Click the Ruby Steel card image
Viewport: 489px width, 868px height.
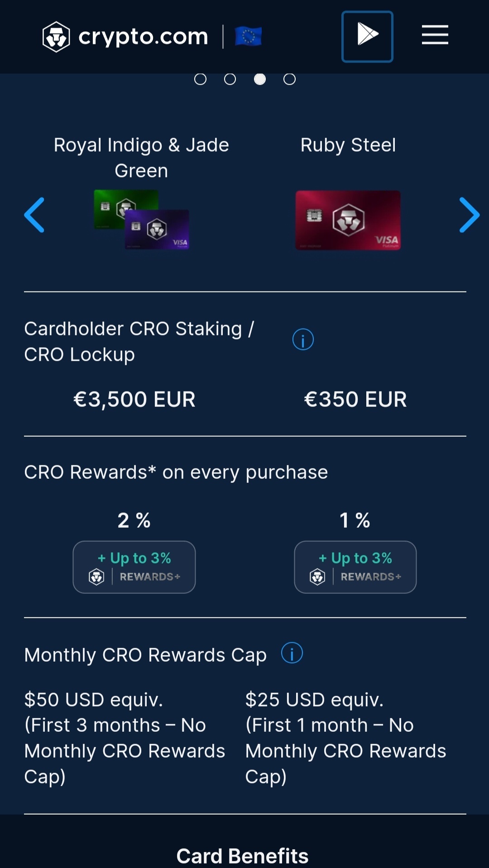click(x=348, y=221)
